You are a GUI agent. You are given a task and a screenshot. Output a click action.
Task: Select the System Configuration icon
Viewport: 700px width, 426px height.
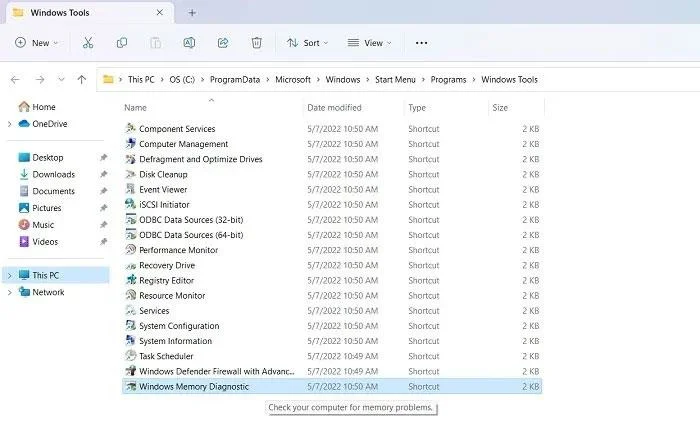pyautogui.click(x=130, y=326)
